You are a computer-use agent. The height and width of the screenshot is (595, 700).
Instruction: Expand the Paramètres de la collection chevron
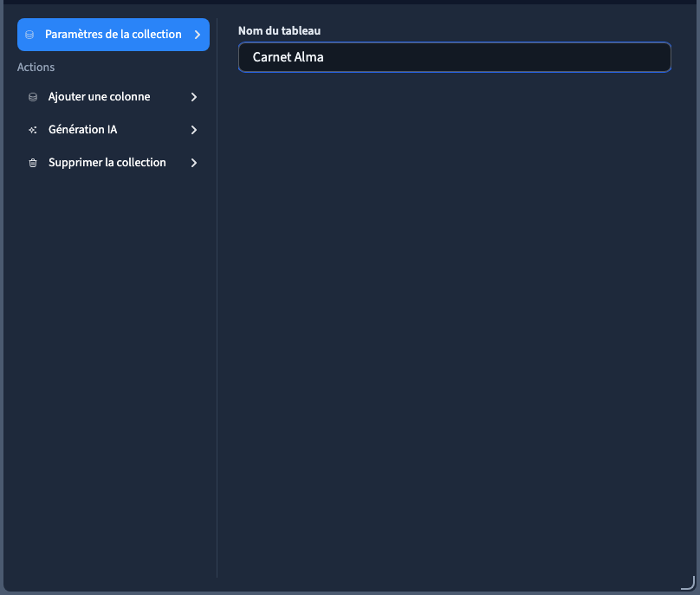point(198,35)
